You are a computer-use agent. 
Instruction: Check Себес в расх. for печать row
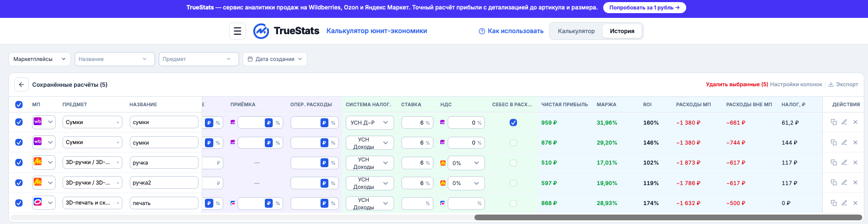(513, 203)
